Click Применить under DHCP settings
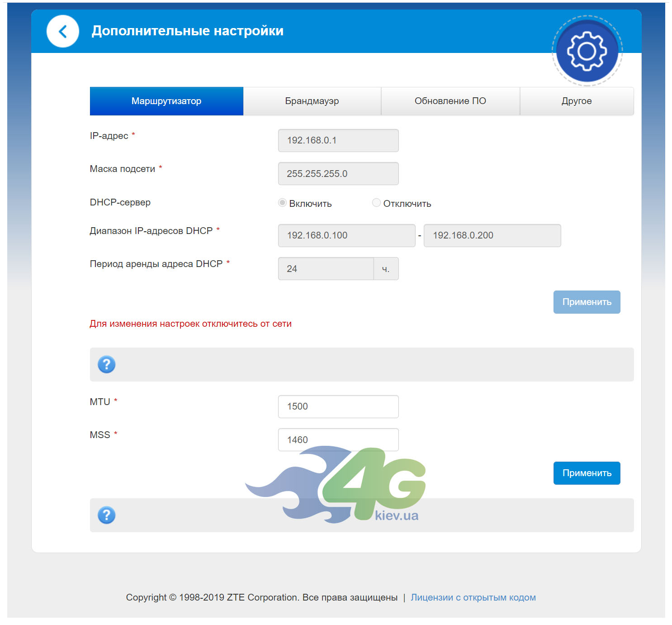Image resolution: width=672 pixels, height=625 pixels. coord(587,302)
